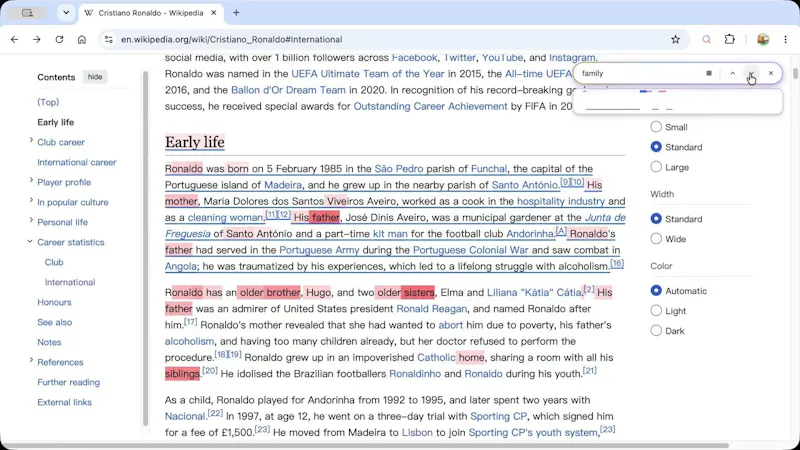
Task: Jump to the previous search match
Action: (733, 73)
